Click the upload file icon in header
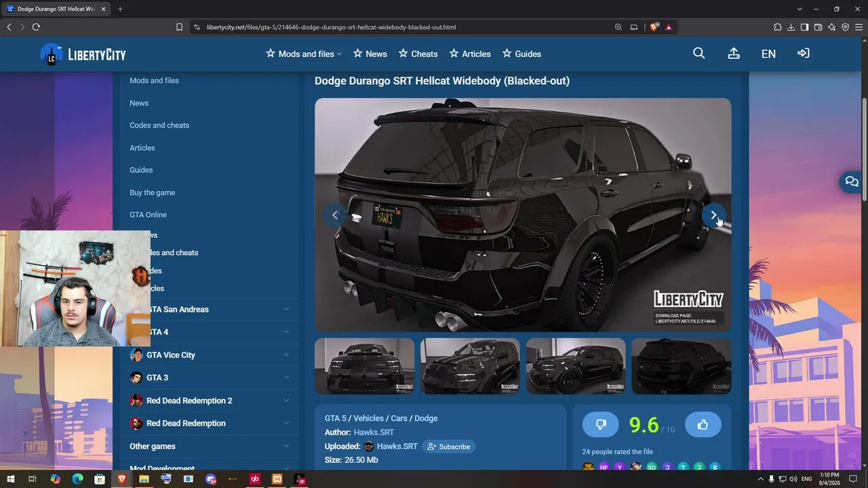Viewport: 868px width, 488px height. pyautogui.click(x=734, y=54)
